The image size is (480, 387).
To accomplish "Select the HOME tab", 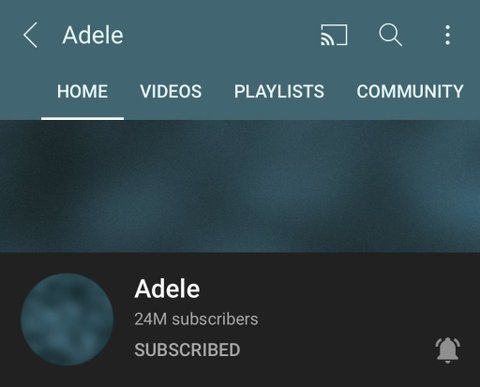I will coord(82,91).
